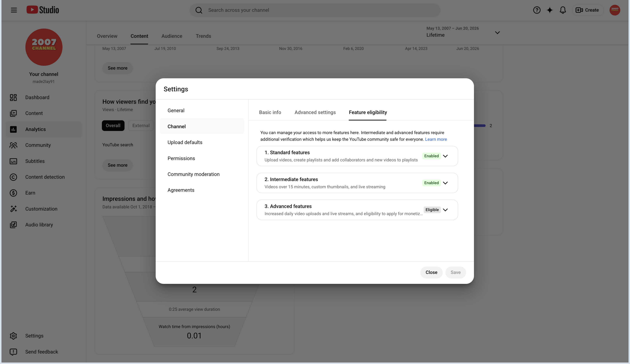Open Upload defaults settings

click(202, 142)
